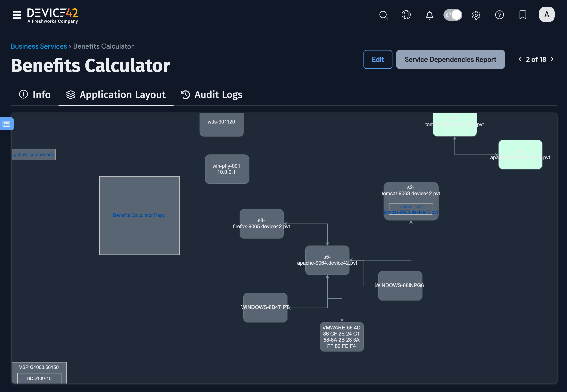This screenshot has height=392, width=567.
Task: Open Service Dependencies Report
Action: pos(450,60)
